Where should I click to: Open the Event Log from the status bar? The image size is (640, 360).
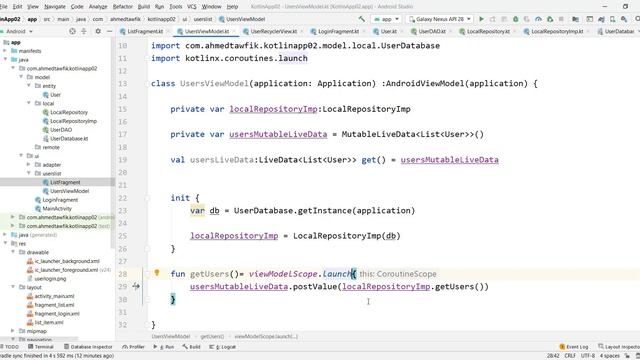(x=574, y=347)
